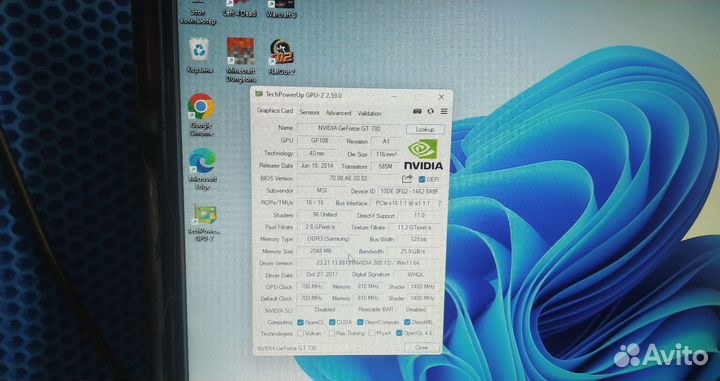Click the Technology field showing 40 nm

click(317, 153)
